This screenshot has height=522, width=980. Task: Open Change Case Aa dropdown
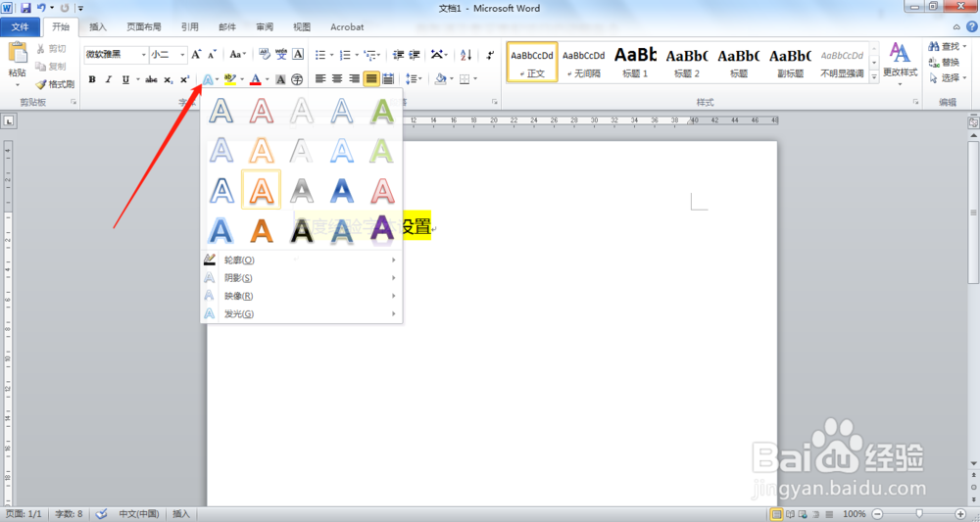point(237,54)
